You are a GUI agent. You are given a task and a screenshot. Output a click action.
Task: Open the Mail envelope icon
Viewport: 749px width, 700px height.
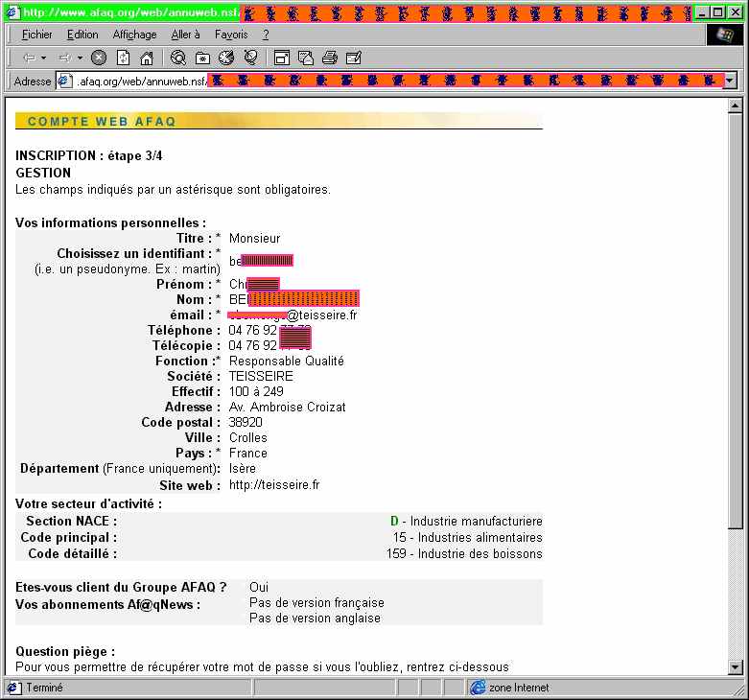306,58
